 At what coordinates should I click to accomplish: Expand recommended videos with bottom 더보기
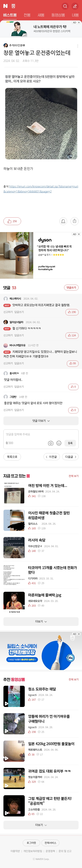(41, 825)
